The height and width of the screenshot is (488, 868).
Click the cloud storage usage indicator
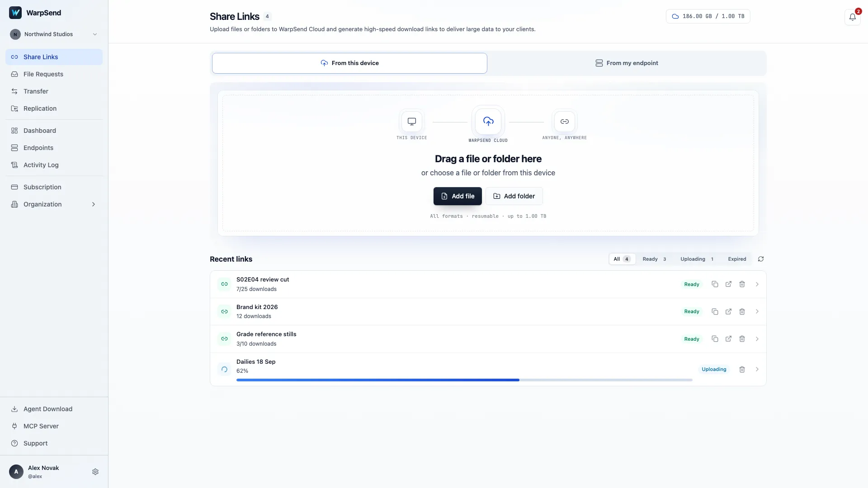(708, 16)
